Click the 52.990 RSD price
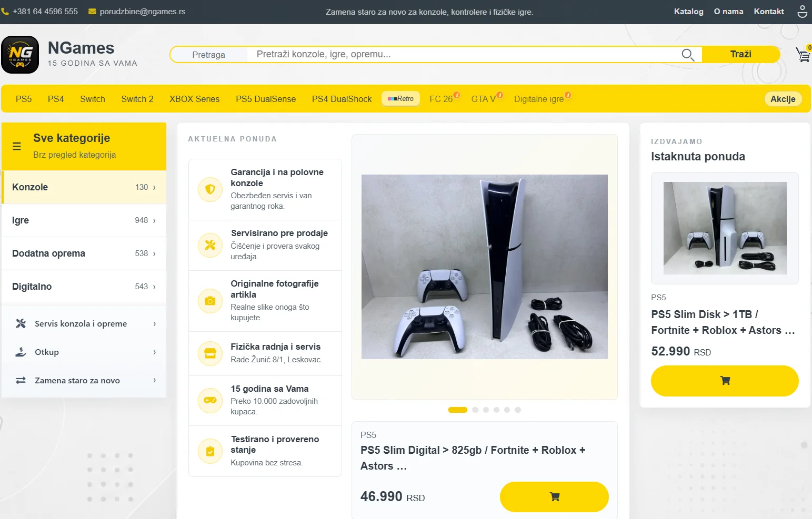This screenshot has height=519, width=812. [x=681, y=351]
